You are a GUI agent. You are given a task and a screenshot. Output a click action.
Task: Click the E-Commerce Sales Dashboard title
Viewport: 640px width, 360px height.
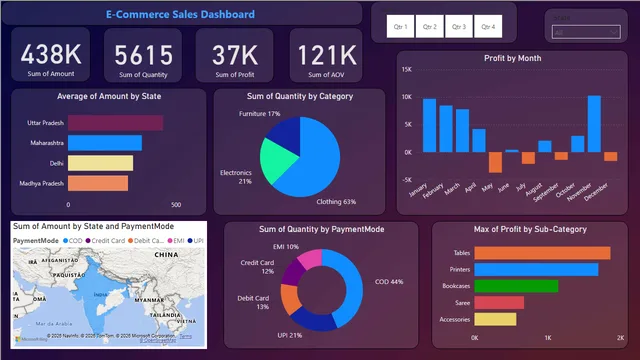180,14
